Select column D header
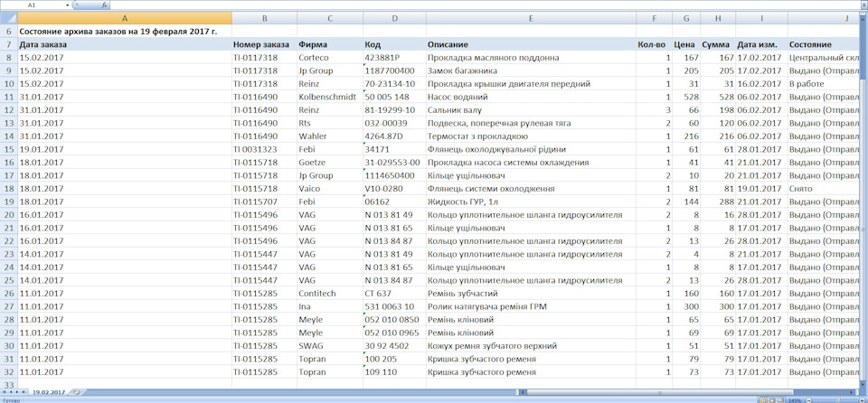The height and width of the screenshot is (403, 868). [x=395, y=18]
